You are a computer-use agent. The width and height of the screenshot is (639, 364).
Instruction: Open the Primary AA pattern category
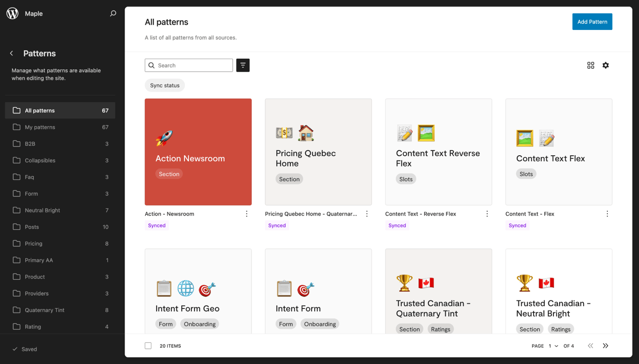point(60,260)
